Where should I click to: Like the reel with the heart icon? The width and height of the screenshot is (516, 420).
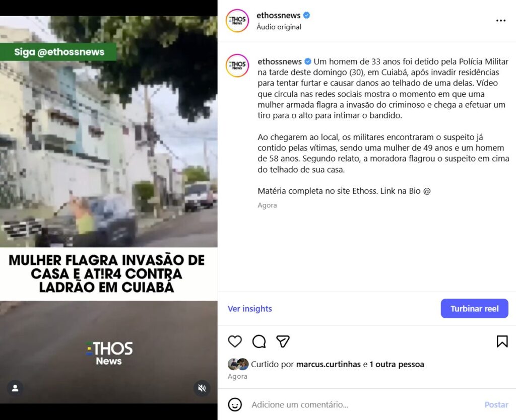pyautogui.click(x=235, y=341)
